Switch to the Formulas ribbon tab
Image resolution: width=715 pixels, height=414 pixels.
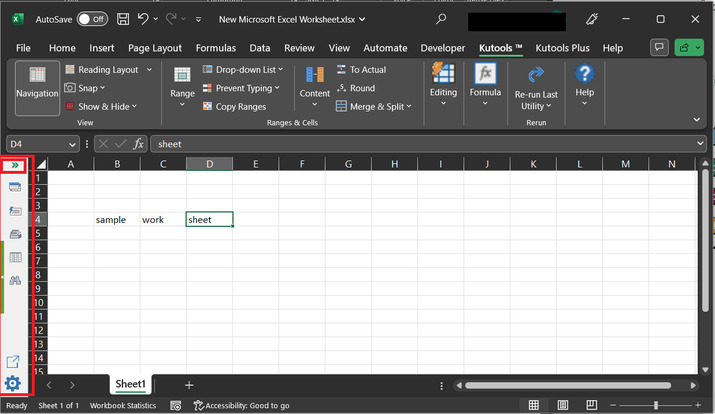click(215, 48)
